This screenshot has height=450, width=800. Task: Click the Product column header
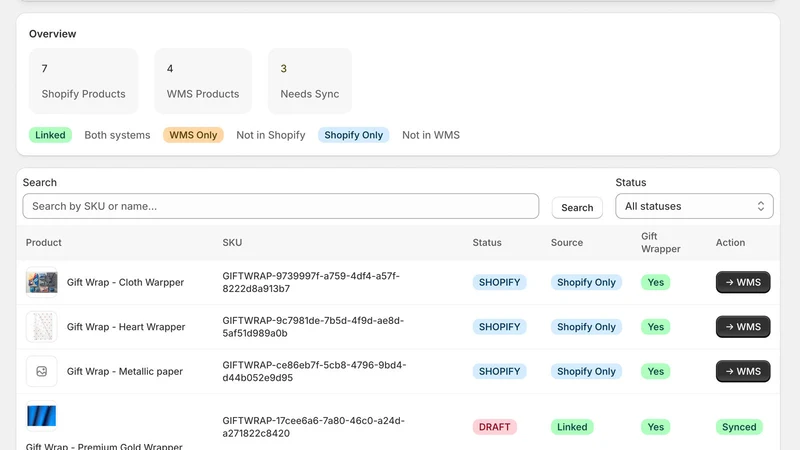click(x=43, y=242)
